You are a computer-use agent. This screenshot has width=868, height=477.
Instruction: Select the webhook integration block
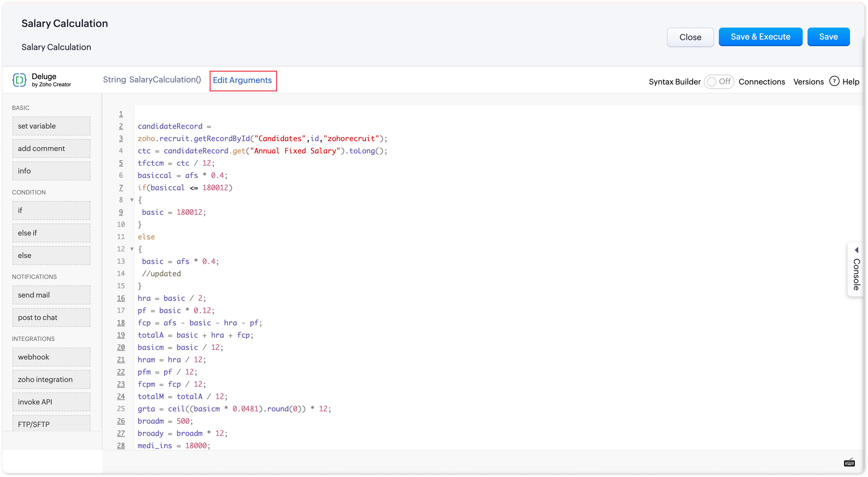click(x=51, y=357)
